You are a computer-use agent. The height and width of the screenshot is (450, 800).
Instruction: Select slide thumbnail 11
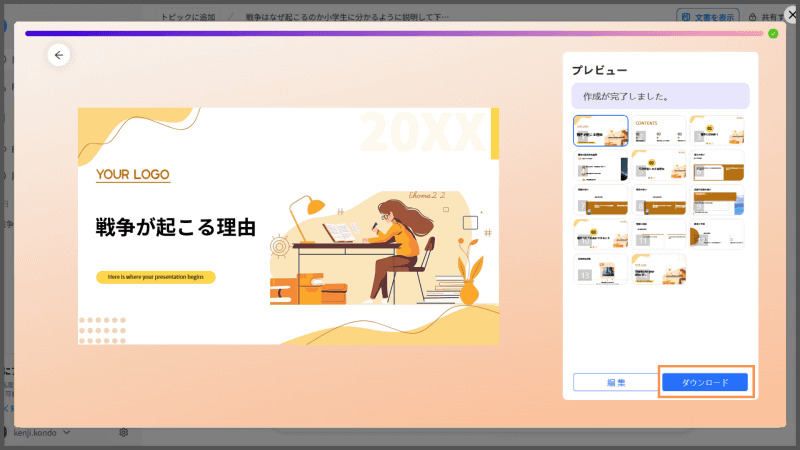tap(659, 235)
